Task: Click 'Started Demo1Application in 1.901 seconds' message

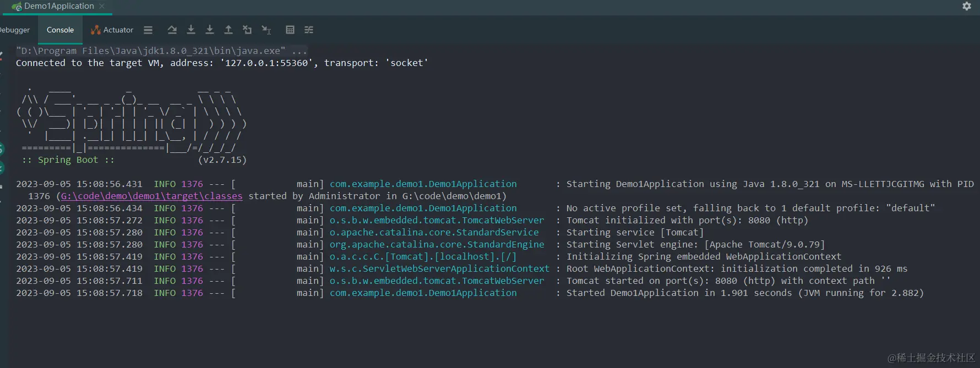Action: click(x=745, y=293)
